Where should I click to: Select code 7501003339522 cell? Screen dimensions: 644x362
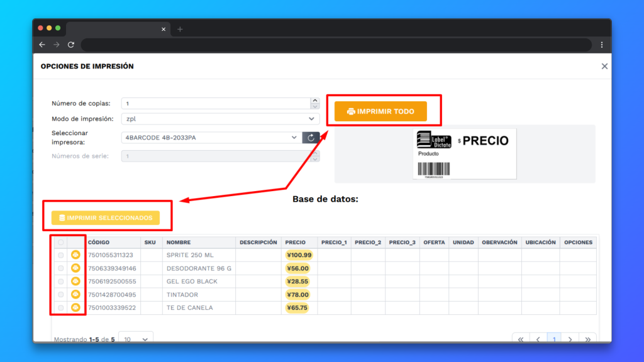coord(112,307)
